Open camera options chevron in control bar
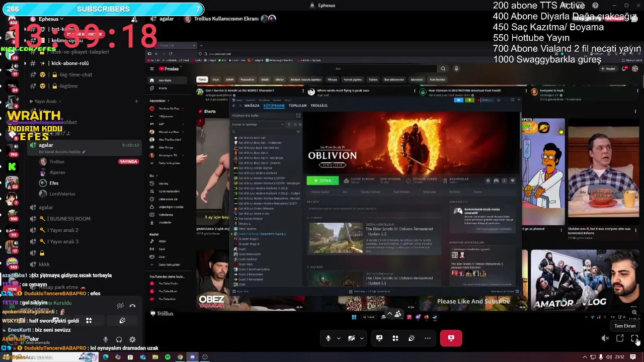 click(362, 338)
